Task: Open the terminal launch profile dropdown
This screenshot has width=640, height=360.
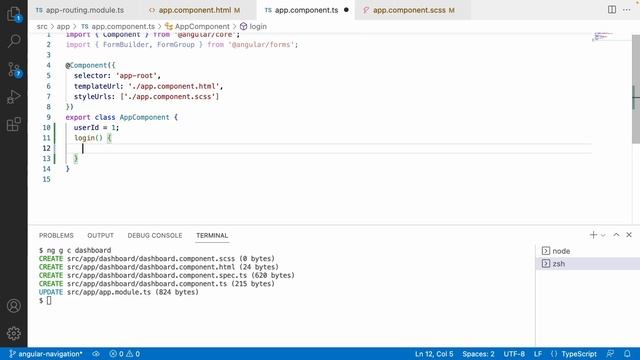Action: pos(603,235)
